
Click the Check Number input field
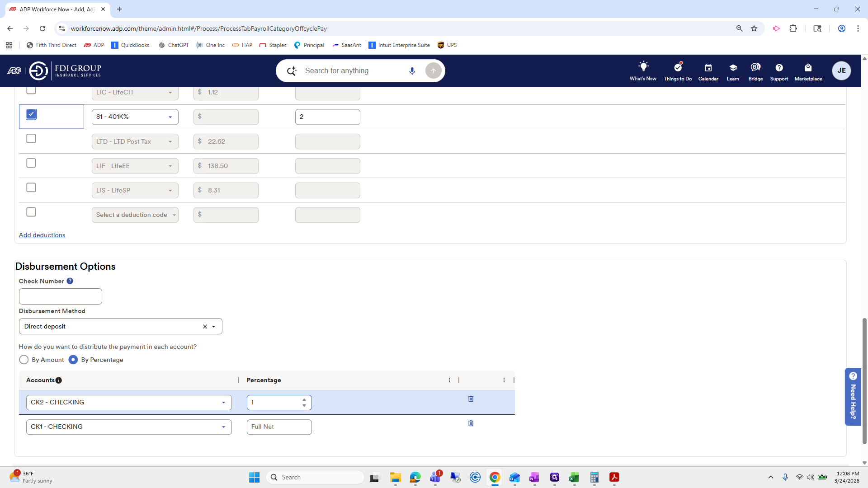[61, 296]
